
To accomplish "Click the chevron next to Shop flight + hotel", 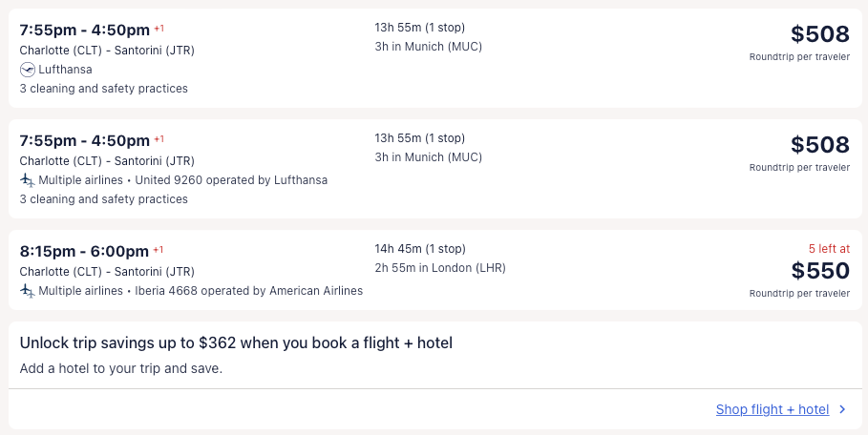I will [842, 409].
